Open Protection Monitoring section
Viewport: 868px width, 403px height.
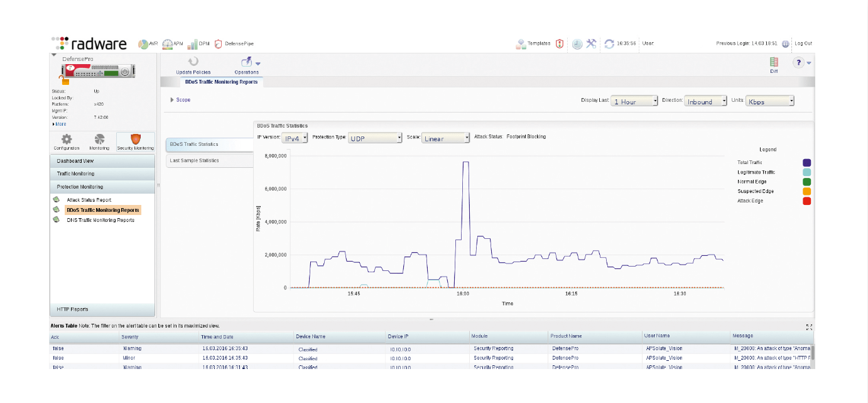point(102,187)
